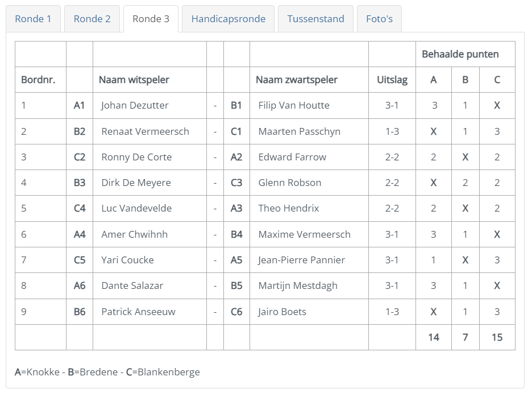This screenshot has height=393, width=532.
Task: Click the Naam zwartspeler column header
Action: click(297, 80)
